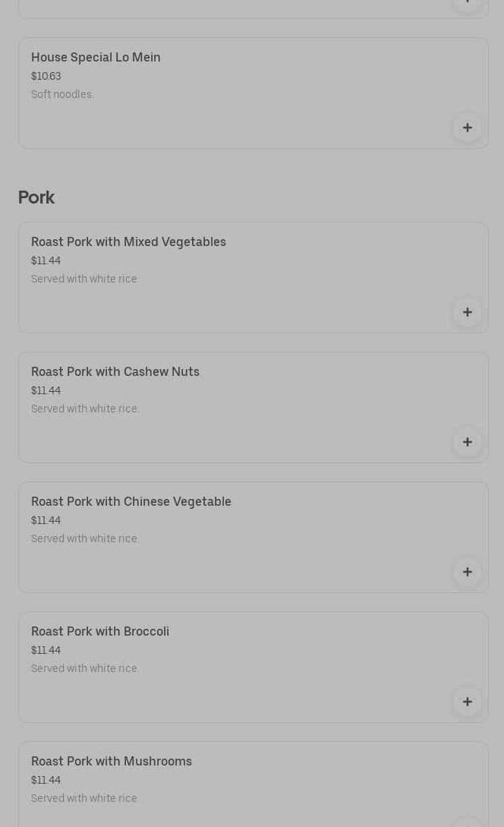Image resolution: width=504 pixels, height=827 pixels.
Task: Click the $10.63 Lo Mein price
Action: click(x=46, y=77)
